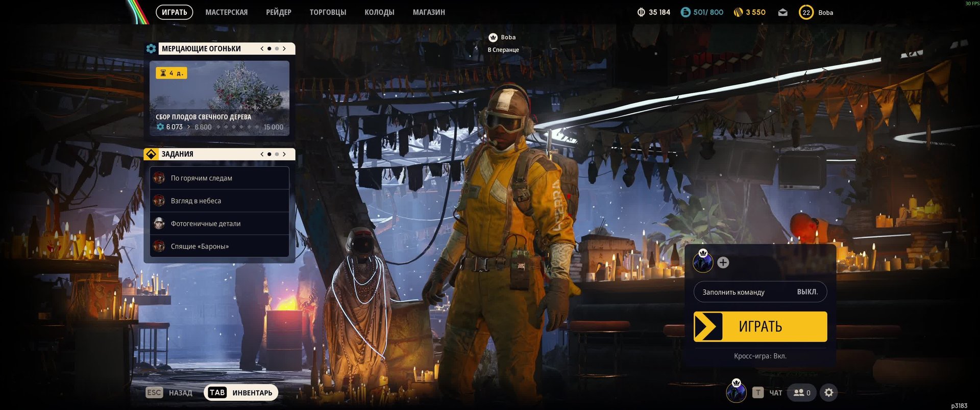Viewport: 980px width, 410px height.
Task: Click the coin currency icon near 35 184
Action: (x=641, y=12)
